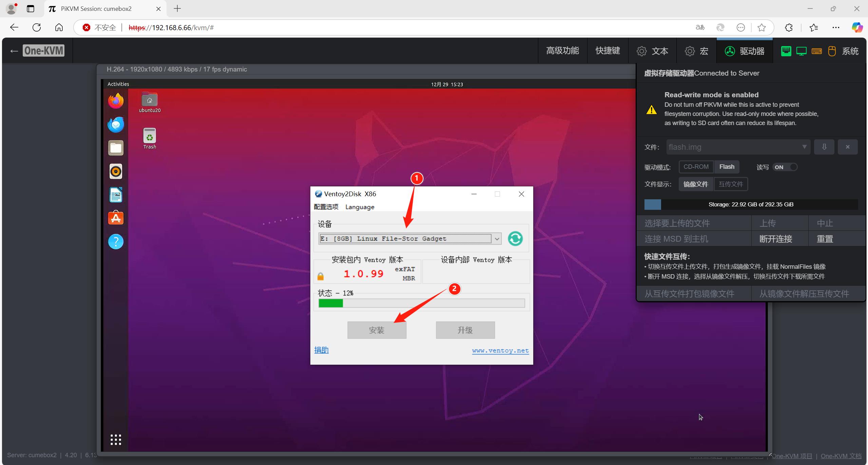Open browser Extensions puzzle icon
Image resolution: width=868 pixels, height=465 pixels.
click(x=789, y=27)
